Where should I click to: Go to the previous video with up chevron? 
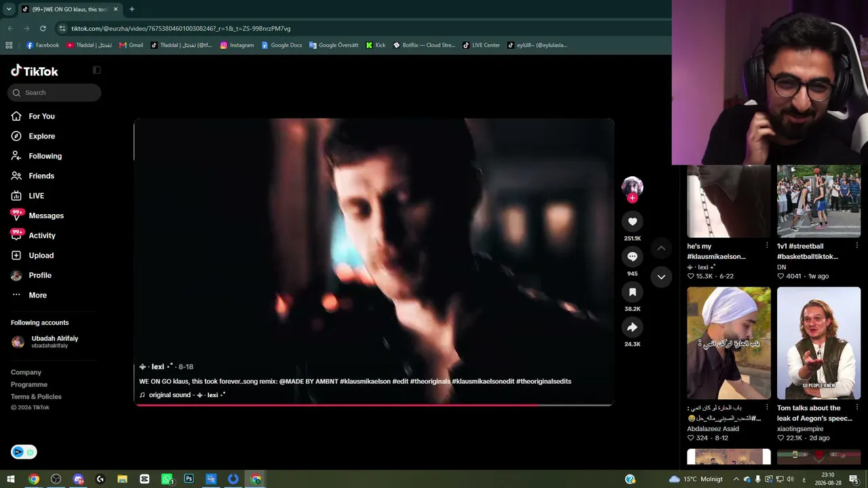pyautogui.click(x=661, y=248)
